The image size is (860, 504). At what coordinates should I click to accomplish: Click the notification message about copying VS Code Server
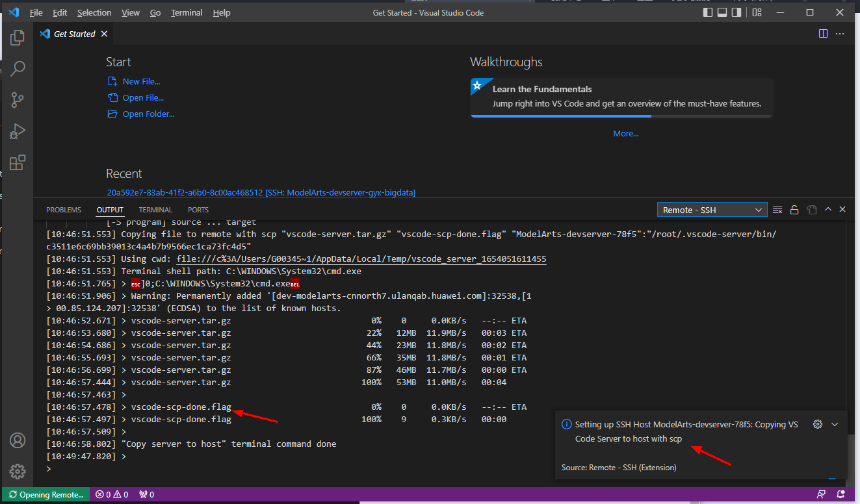click(686, 431)
